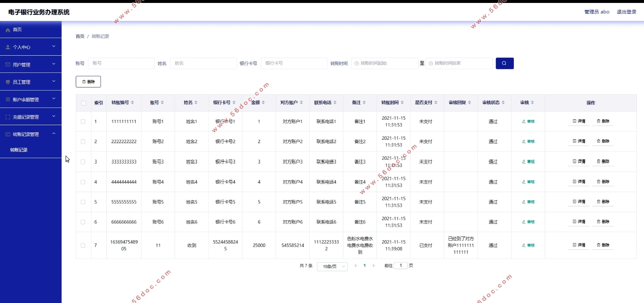Check the row 2 checkbox
The image size is (644, 303).
coord(83,141)
